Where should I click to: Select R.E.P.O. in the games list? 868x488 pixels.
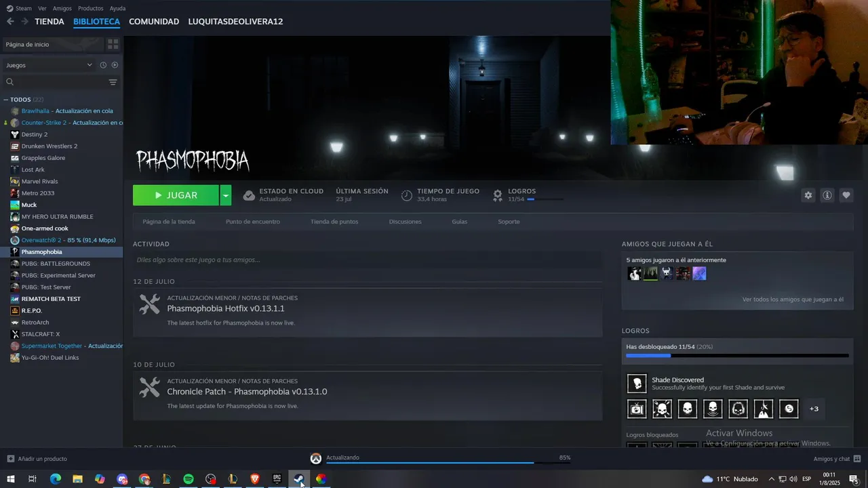click(62, 310)
